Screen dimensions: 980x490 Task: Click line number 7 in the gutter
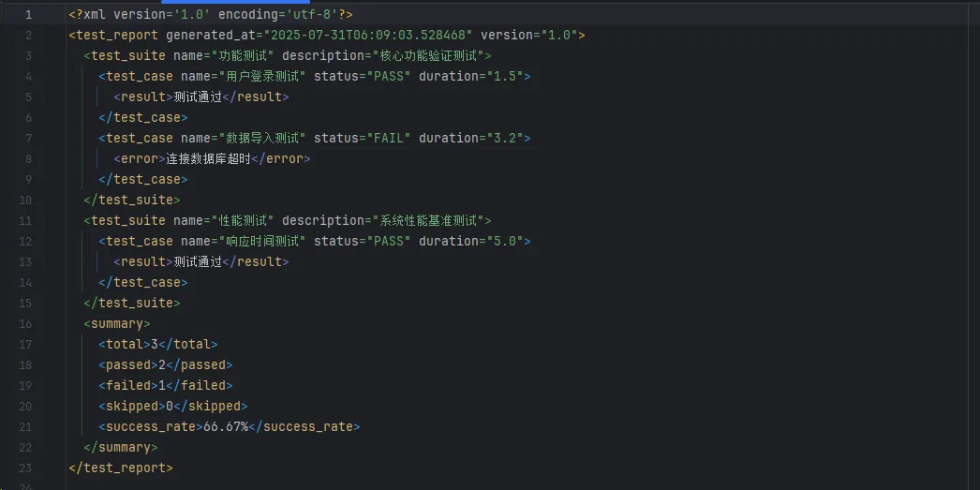[27, 139]
